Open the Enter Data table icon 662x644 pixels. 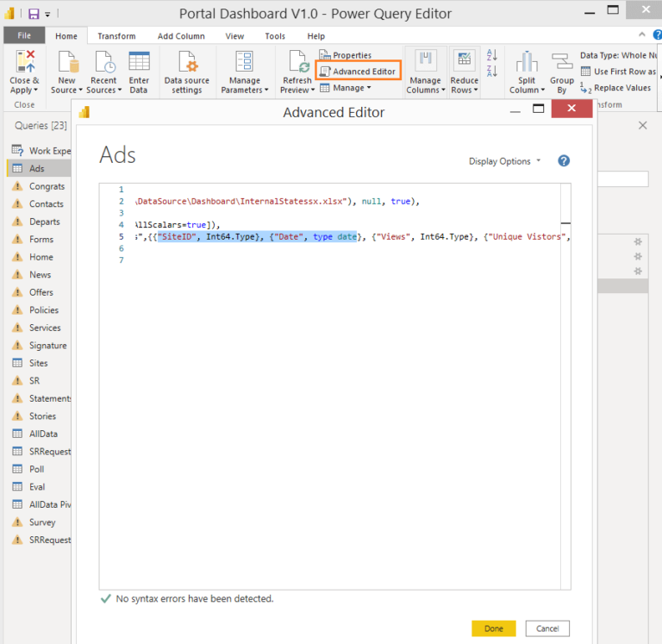coord(139,62)
